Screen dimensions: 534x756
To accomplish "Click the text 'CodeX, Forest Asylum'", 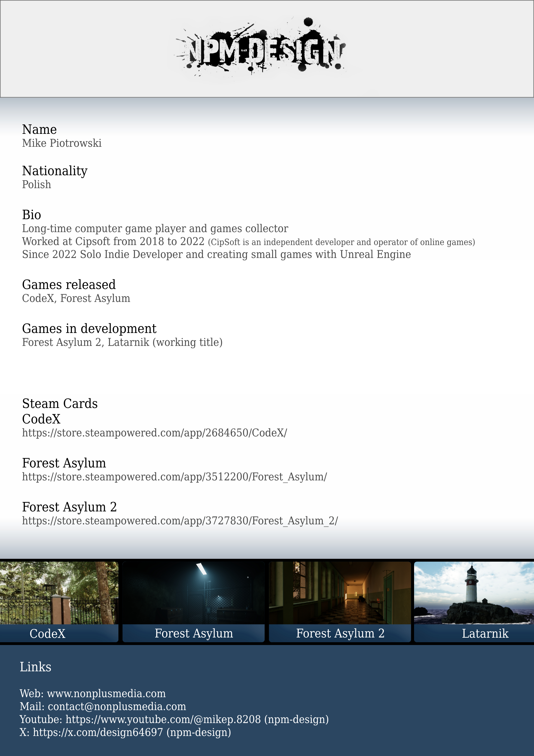I will 76,298.
